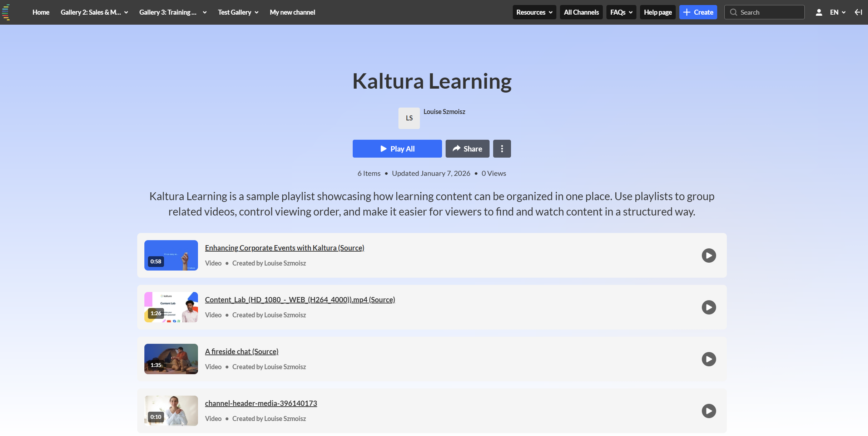Click the LS user avatar

point(409,118)
